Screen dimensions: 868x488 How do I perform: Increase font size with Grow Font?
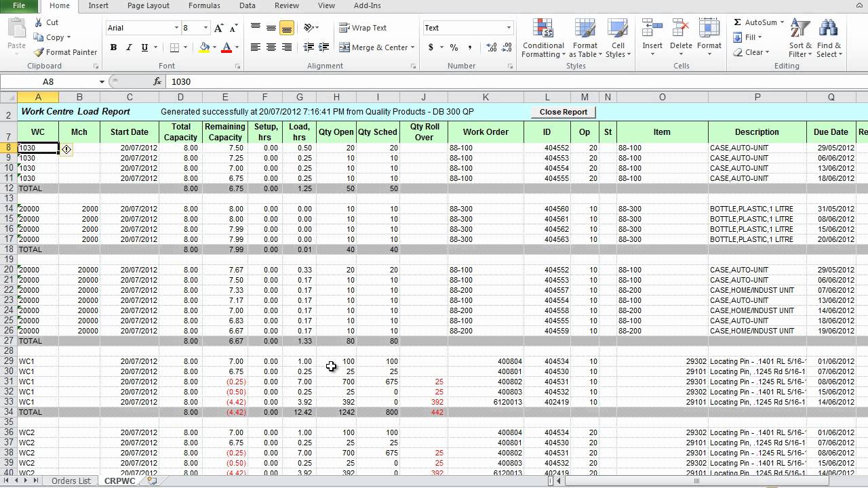pyautogui.click(x=218, y=28)
